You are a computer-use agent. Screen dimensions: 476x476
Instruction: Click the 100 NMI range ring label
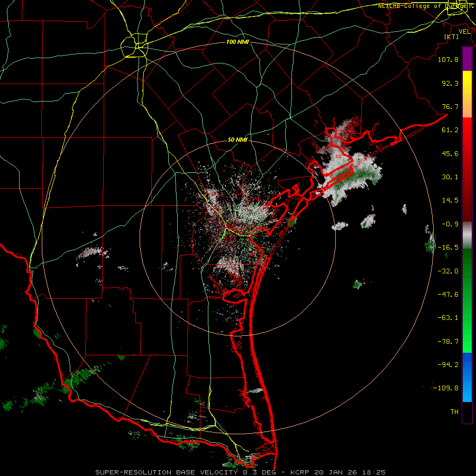(x=237, y=42)
